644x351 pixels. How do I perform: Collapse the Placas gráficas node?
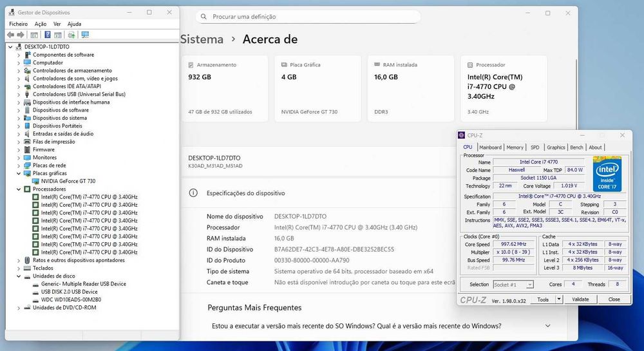[x=19, y=173]
